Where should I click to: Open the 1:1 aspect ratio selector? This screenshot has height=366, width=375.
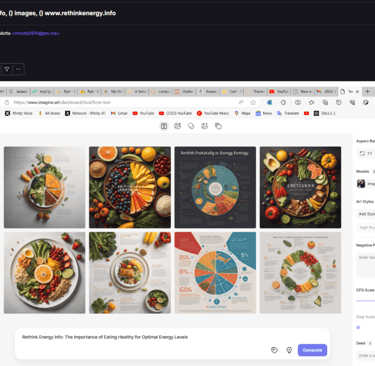tap(366, 153)
